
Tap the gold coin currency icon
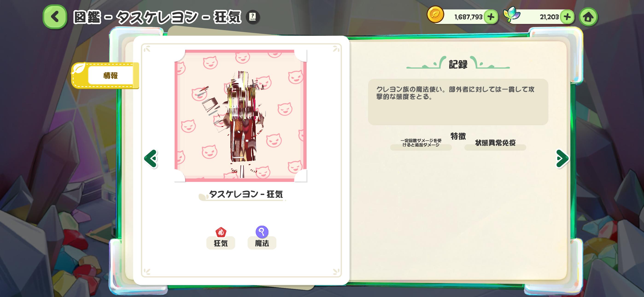point(435,15)
